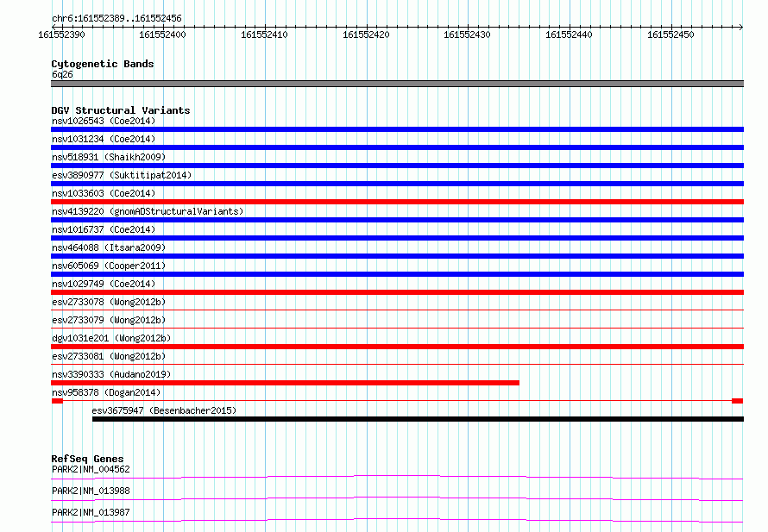Viewport: 768px width, 532px height.
Task: Select nsv1031234 (Coe2014) label
Action: point(104,139)
